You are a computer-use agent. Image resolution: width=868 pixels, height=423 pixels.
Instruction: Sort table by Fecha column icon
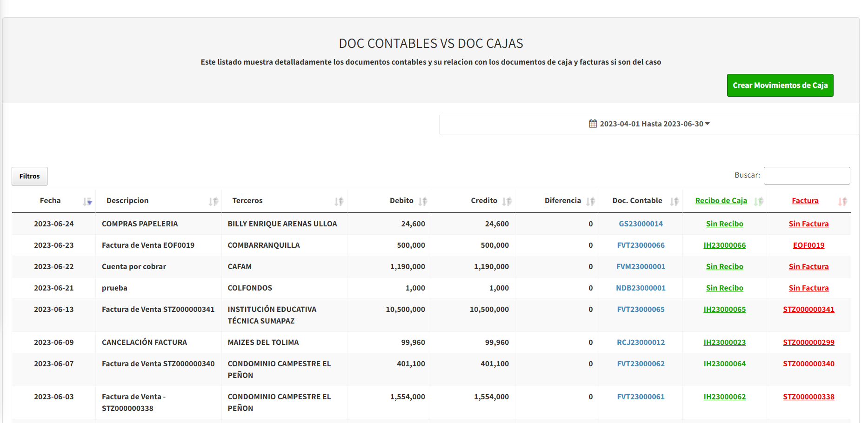point(87,201)
